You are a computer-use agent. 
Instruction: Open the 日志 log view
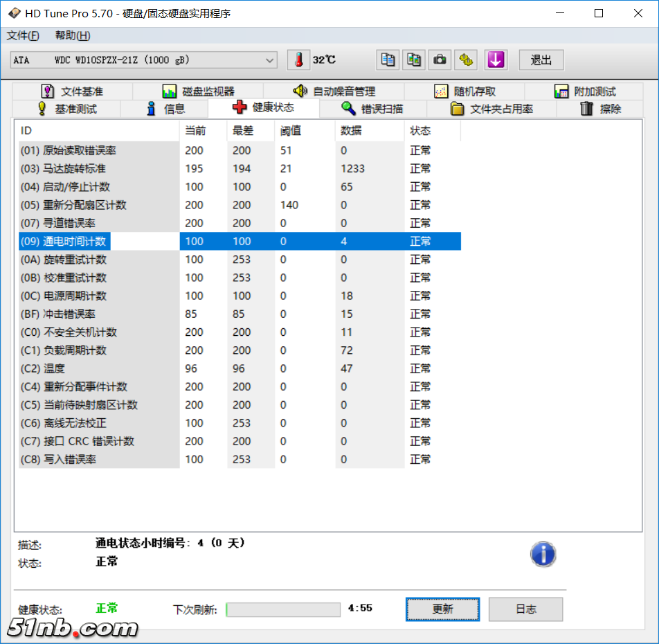(525, 609)
